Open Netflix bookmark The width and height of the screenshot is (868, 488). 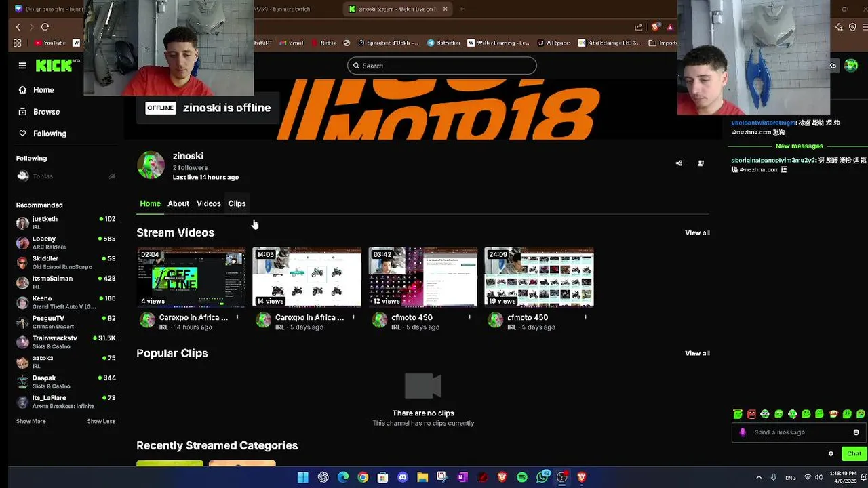(x=323, y=43)
